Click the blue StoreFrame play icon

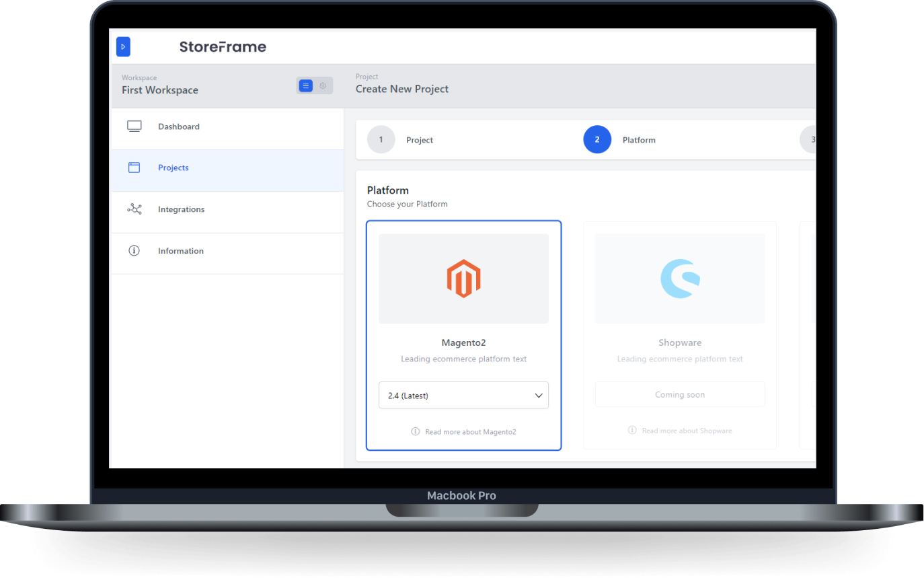pos(123,46)
